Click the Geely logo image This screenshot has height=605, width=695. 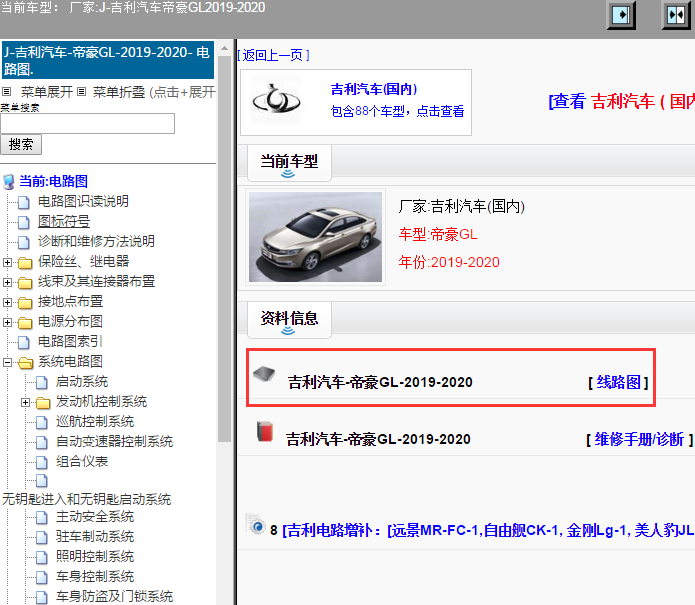point(276,100)
